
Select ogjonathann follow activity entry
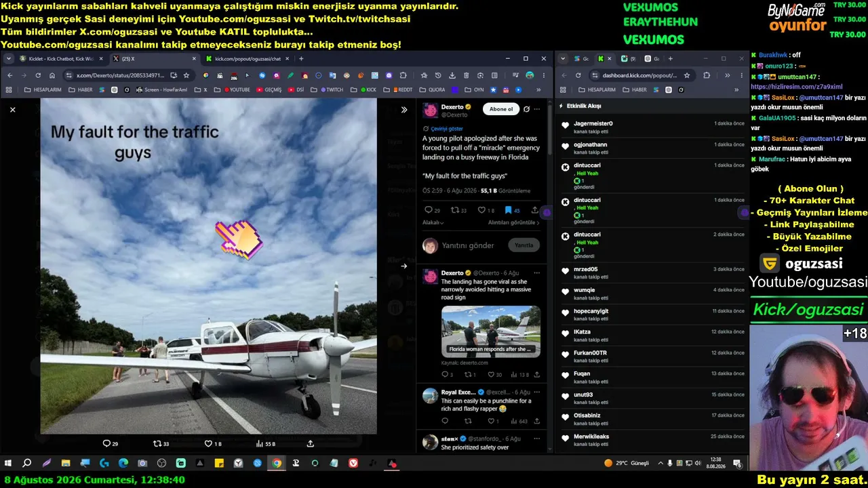[652, 148]
